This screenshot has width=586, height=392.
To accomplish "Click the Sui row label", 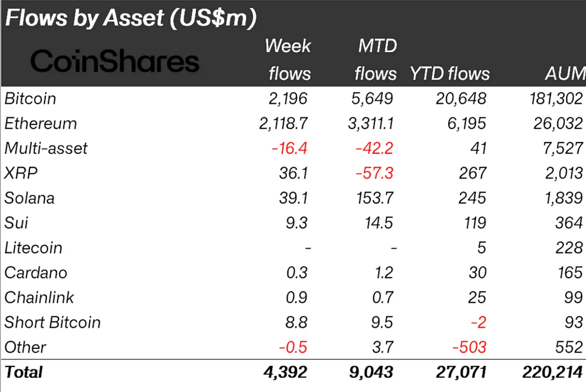I will pos(16,223).
